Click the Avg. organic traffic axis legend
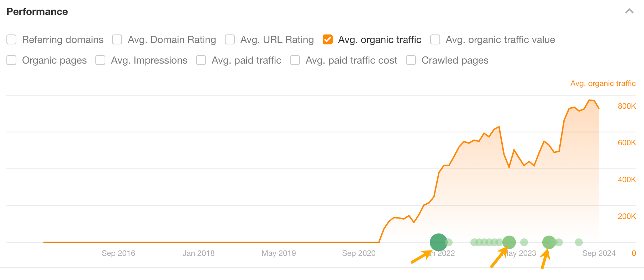Screen dimensions: 644x280 point(603,84)
